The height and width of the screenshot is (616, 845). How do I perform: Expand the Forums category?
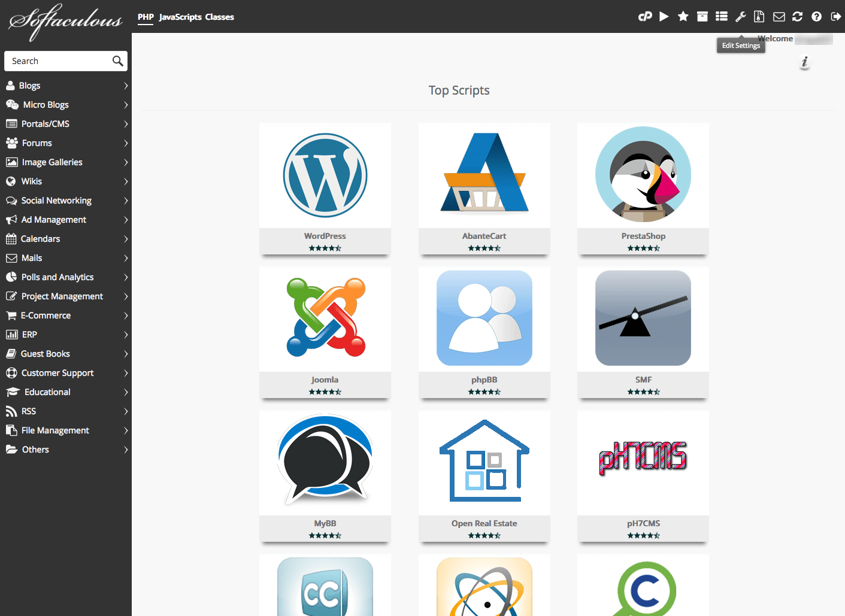coord(66,143)
